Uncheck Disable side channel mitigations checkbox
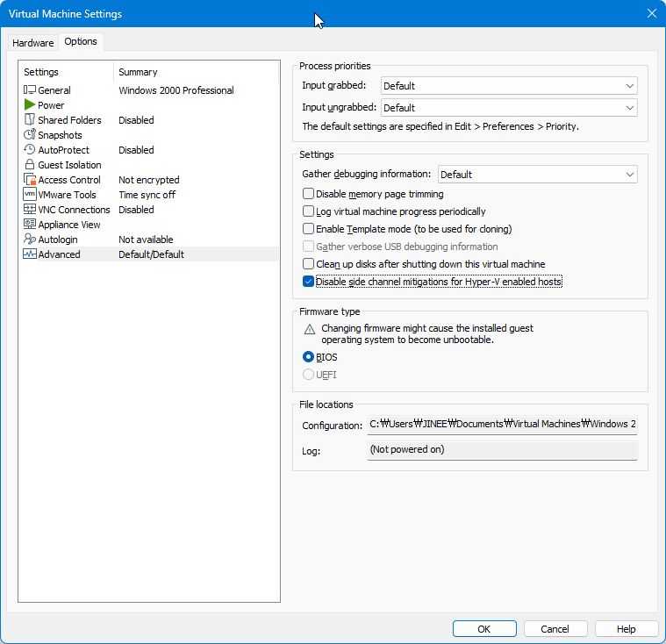The width and height of the screenshot is (666, 644). [308, 282]
